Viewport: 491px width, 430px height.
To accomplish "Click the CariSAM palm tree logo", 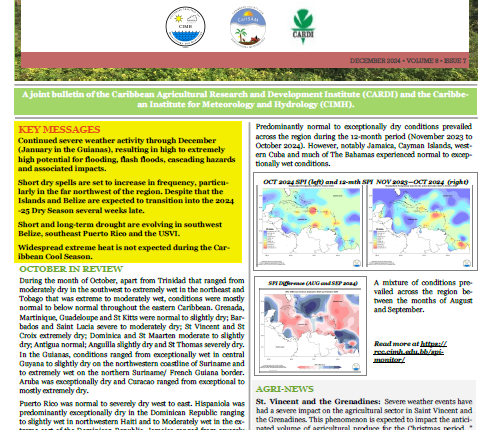I will pyautogui.click(x=248, y=26).
